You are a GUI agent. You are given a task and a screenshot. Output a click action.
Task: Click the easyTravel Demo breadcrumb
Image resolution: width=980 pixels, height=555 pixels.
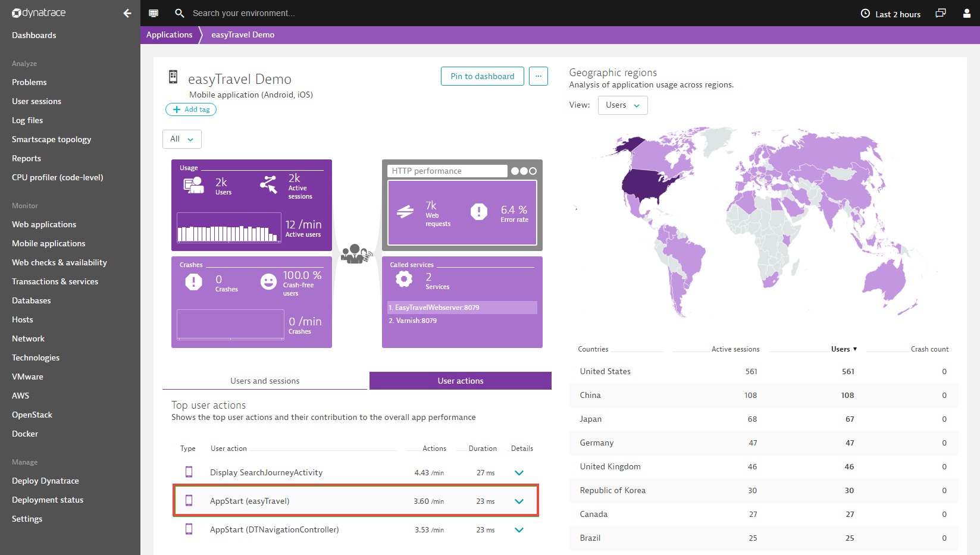[x=243, y=35]
